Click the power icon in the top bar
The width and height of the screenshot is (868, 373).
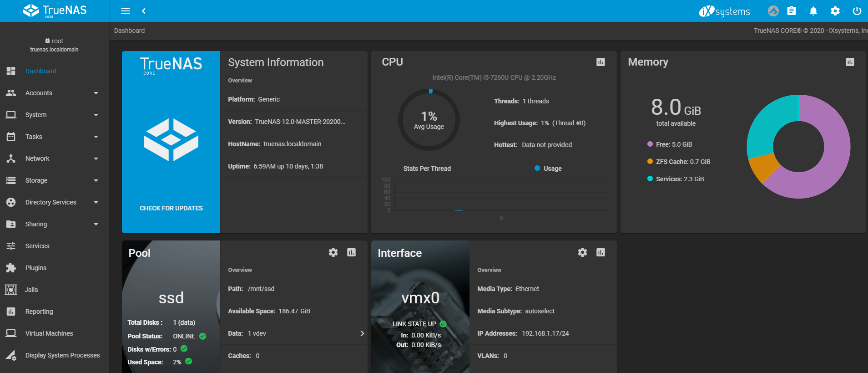[857, 11]
